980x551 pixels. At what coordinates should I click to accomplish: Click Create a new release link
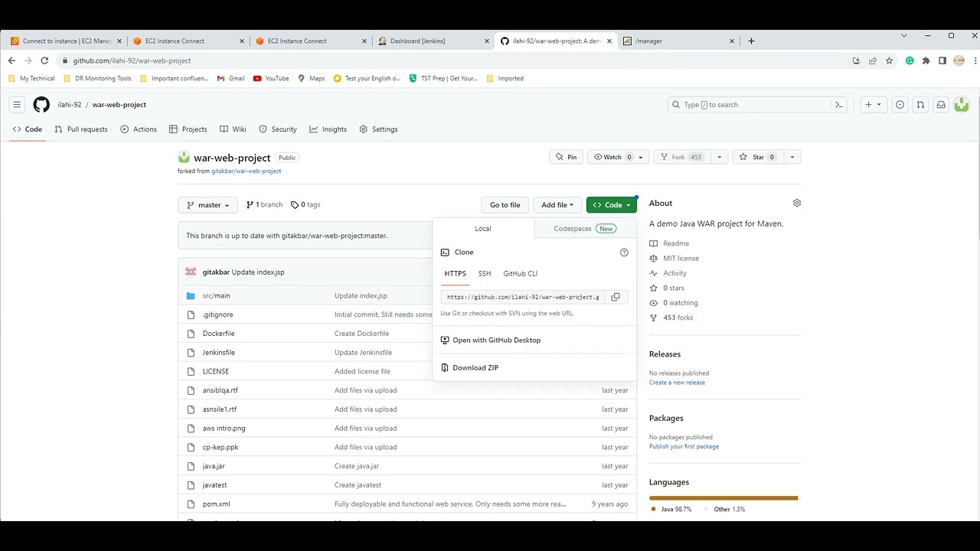coord(677,383)
